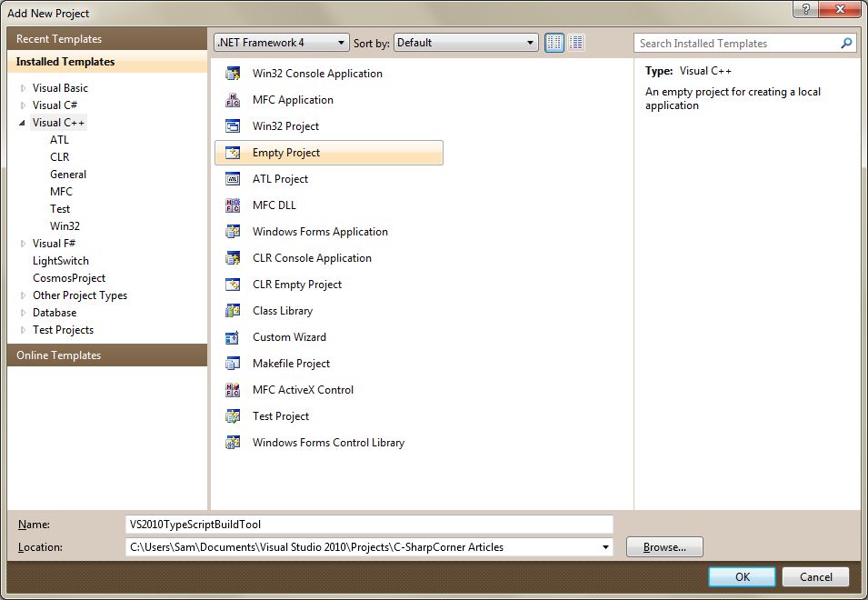Select the 'Class Library' label
The image size is (868, 600).
[283, 311]
